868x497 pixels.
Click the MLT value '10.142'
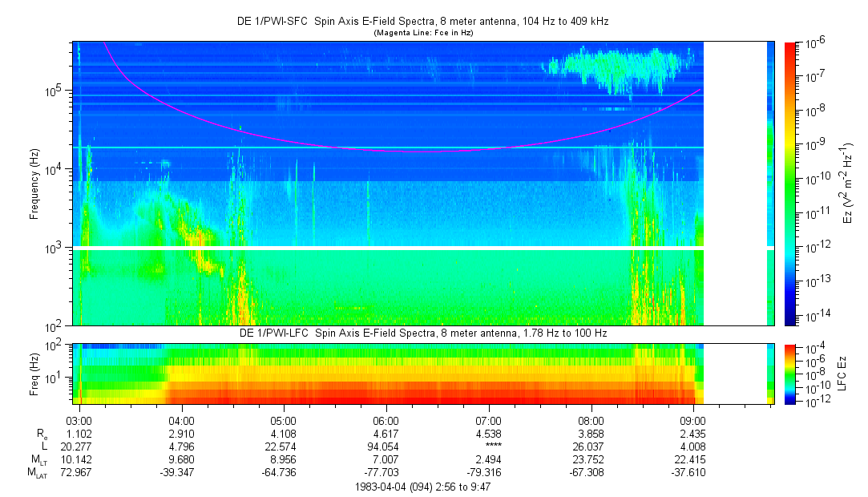(78, 459)
